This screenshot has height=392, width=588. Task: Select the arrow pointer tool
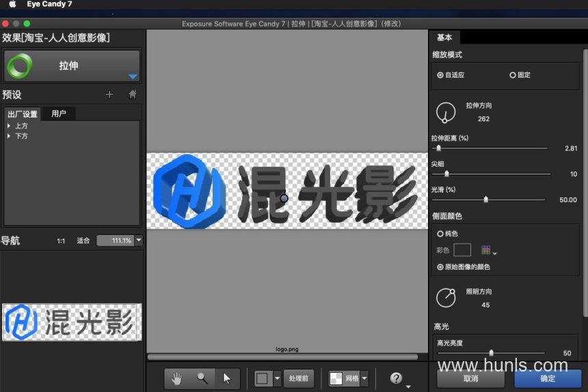[227, 378]
